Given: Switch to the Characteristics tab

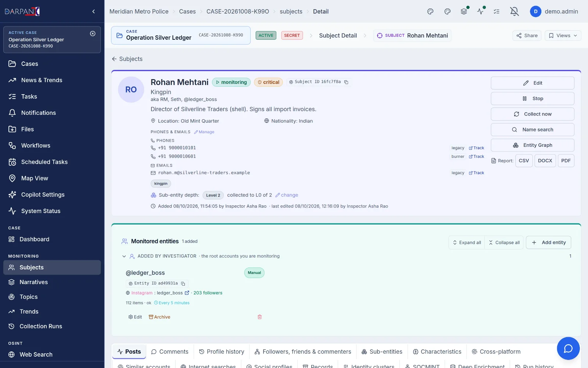Looking at the screenshot, I should 437,352.
